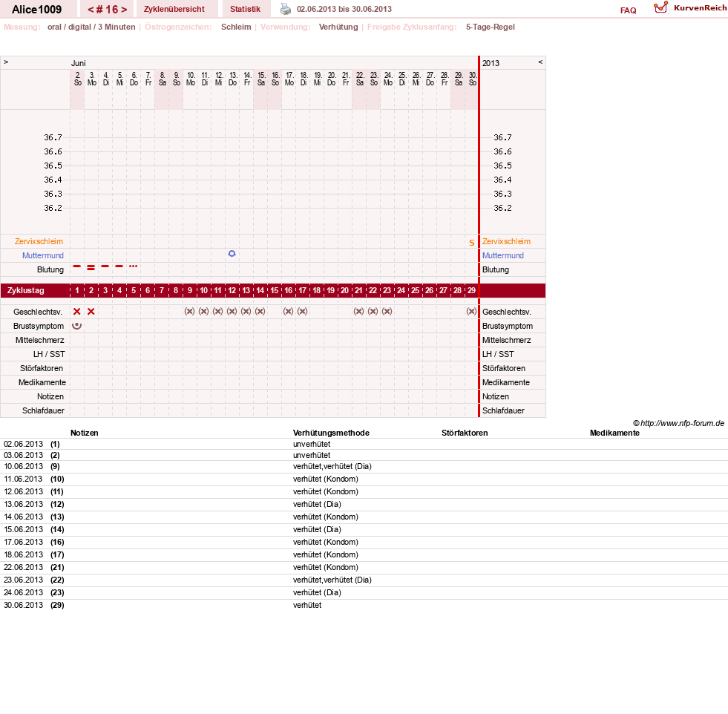
Task: Click the cervical mucus S symbol on day 29
Action: [472, 243]
